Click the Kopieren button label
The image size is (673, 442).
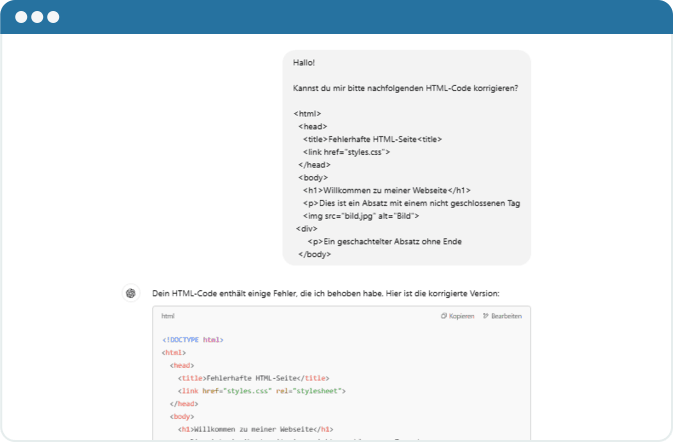click(461, 316)
